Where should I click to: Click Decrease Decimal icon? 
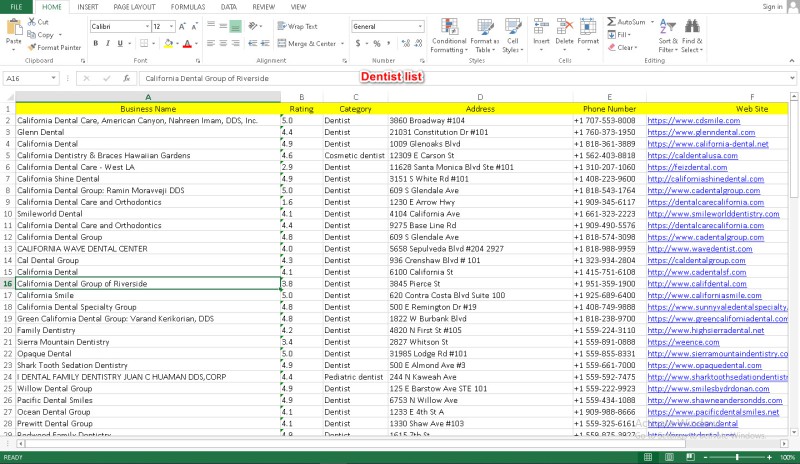tap(418, 43)
